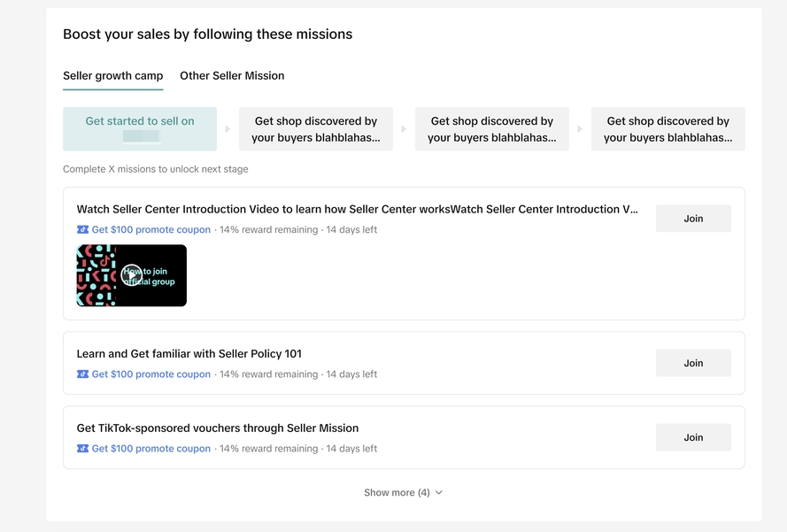Join the Seller Policy 101 mission
Screen dimensions: 787x532
pyautogui.click(x=693, y=363)
